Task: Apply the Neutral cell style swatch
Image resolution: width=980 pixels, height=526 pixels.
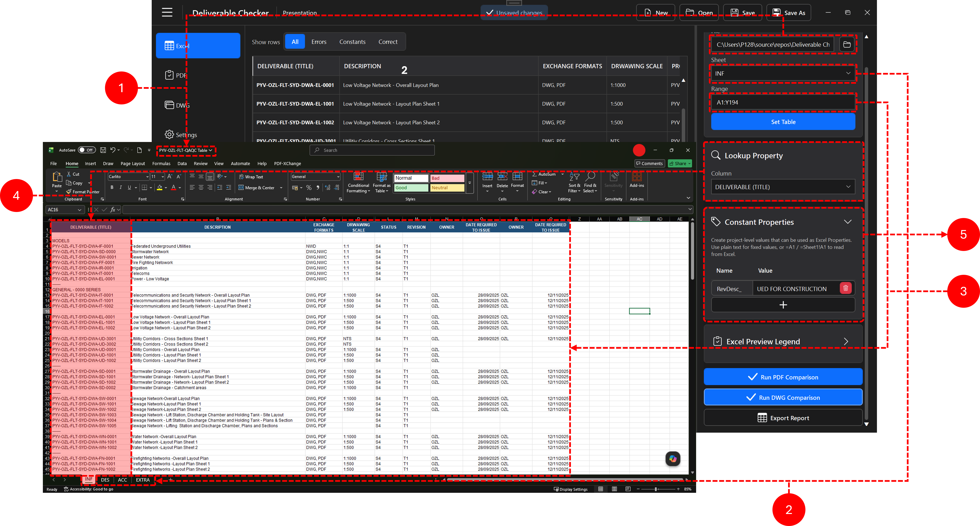Action: (447, 188)
